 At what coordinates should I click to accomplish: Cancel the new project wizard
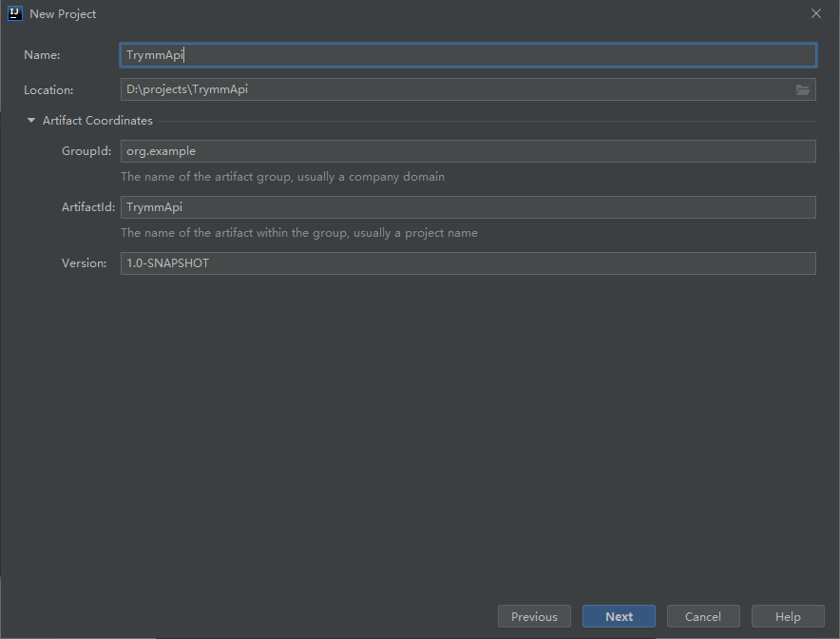point(703,616)
